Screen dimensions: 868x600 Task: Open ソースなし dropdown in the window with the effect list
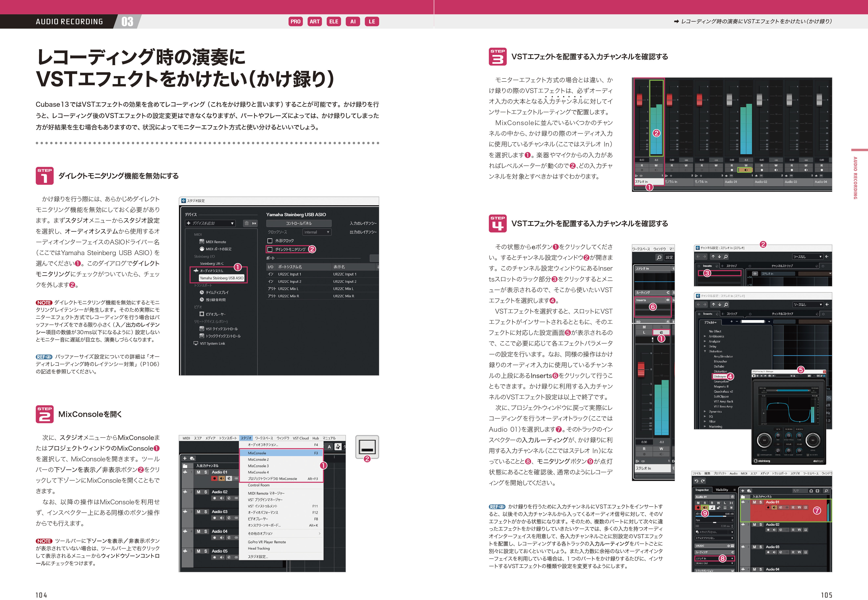808,305
